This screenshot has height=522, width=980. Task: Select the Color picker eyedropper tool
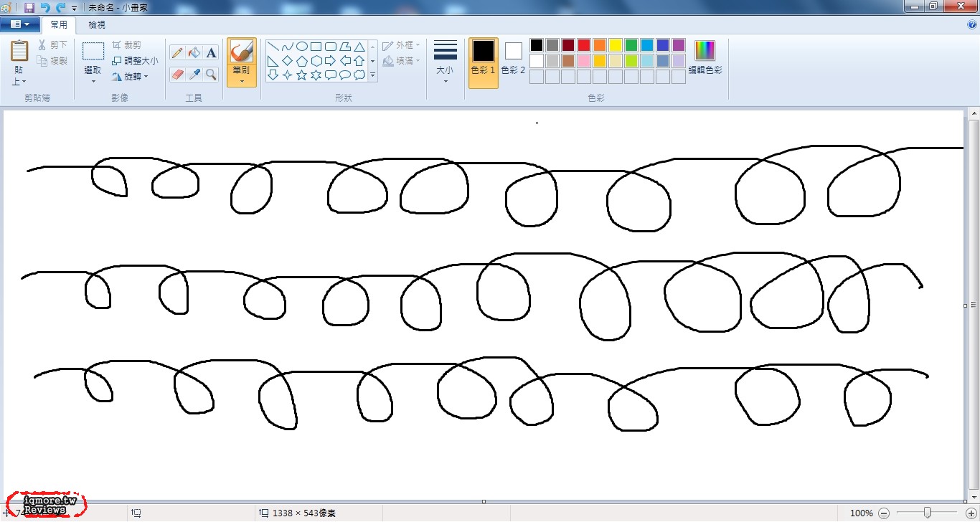click(x=194, y=75)
